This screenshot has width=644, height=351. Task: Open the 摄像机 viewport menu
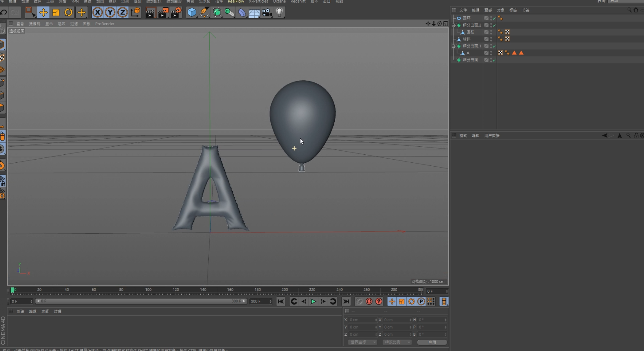pos(35,24)
